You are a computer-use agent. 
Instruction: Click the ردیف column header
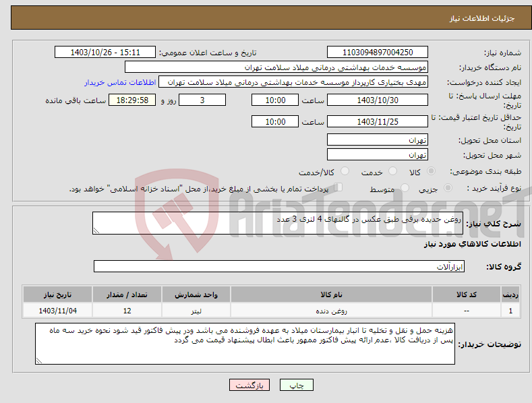pos(510,294)
